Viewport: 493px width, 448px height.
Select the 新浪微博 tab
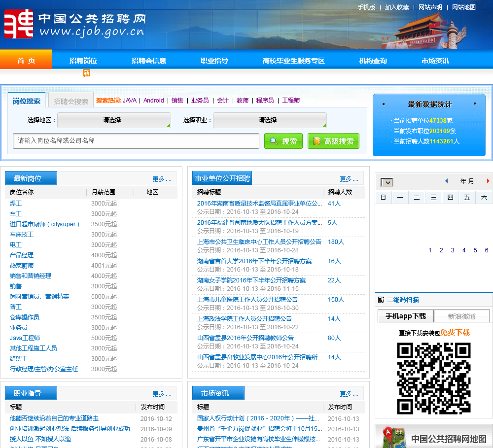pos(461,316)
